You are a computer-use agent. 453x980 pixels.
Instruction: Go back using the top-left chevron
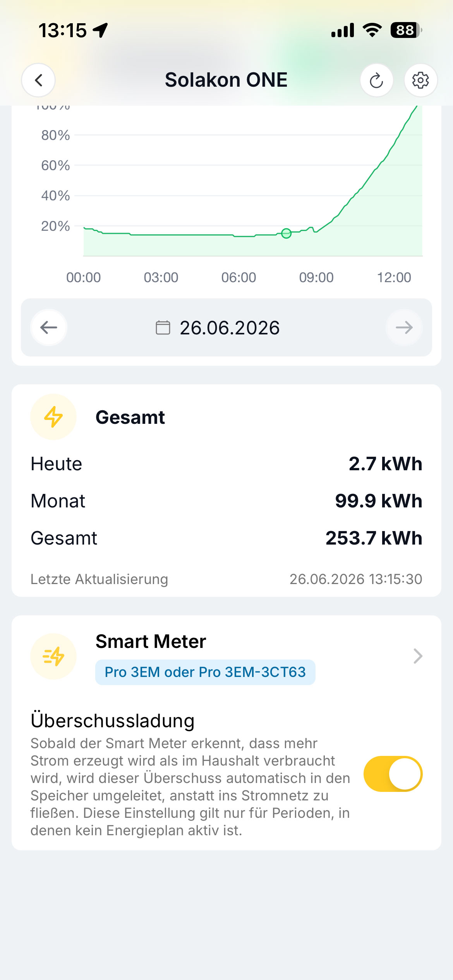(x=38, y=80)
